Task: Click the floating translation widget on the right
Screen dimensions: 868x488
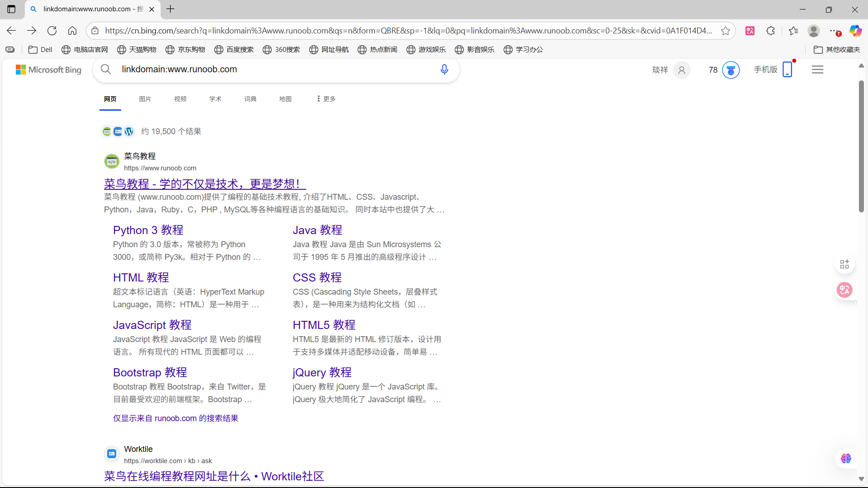Action: [844, 290]
